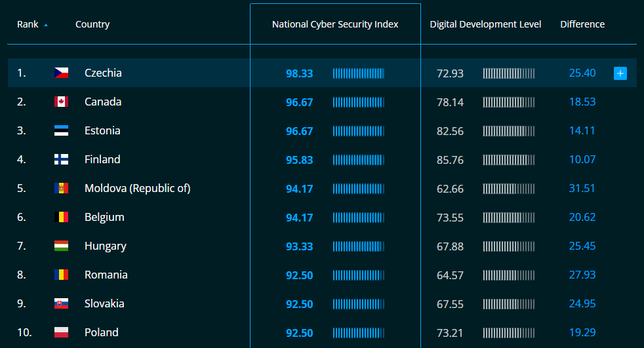644x348 pixels.
Task: Click the Slovakia flag icon
Action: [x=61, y=304]
